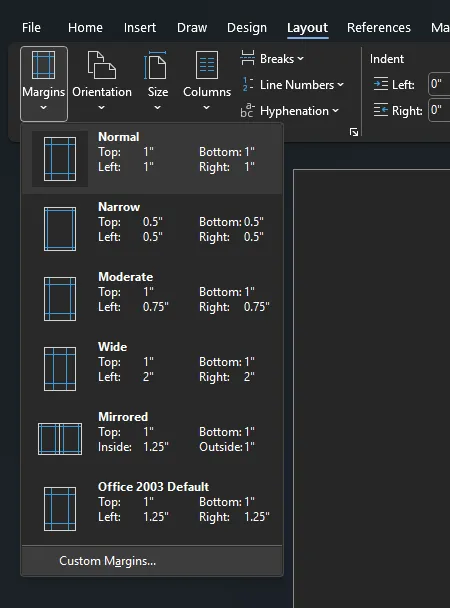The image size is (450, 608).
Task: Select the Moderate margins thumbnail
Action: (60, 299)
